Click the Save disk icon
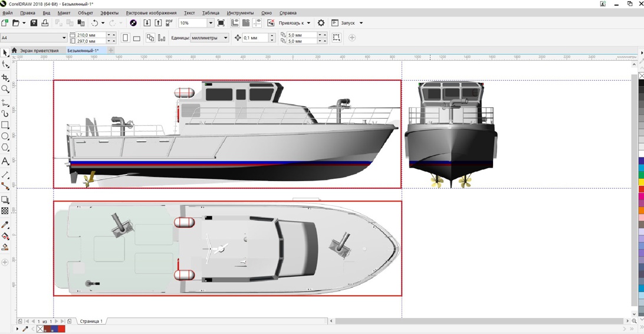This screenshot has width=644, height=334. (x=34, y=23)
